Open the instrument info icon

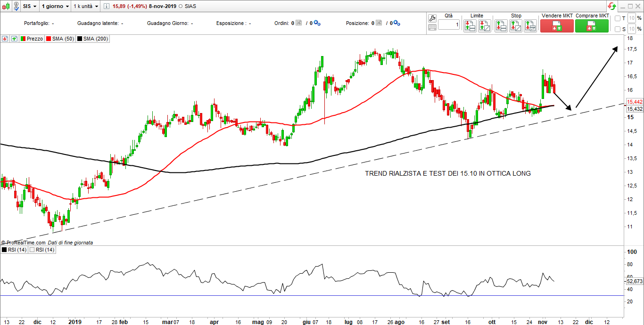pos(106,7)
